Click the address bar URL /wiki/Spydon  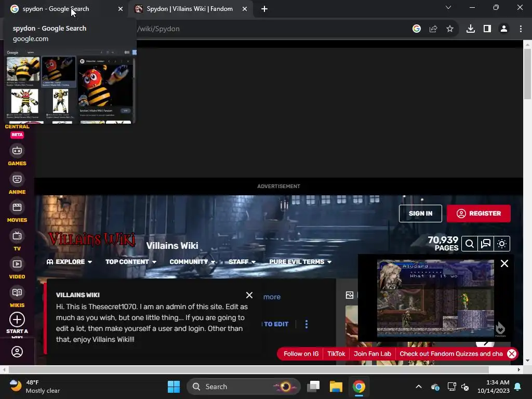coord(158,29)
